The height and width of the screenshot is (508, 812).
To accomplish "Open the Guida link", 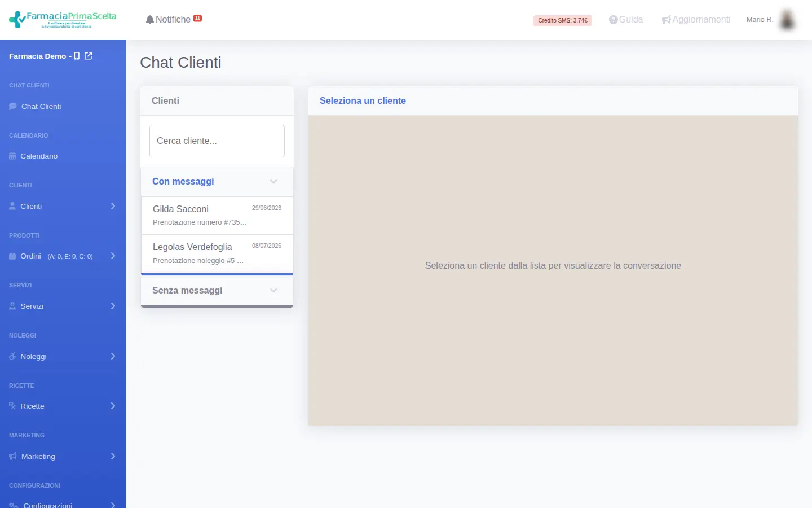I will click(631, 20).
